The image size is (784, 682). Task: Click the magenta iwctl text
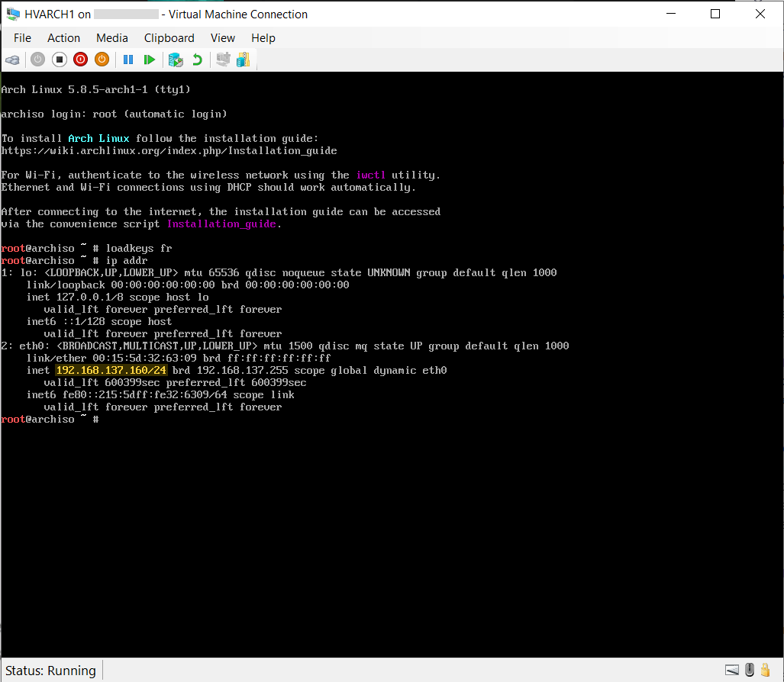tap(370, 175)
